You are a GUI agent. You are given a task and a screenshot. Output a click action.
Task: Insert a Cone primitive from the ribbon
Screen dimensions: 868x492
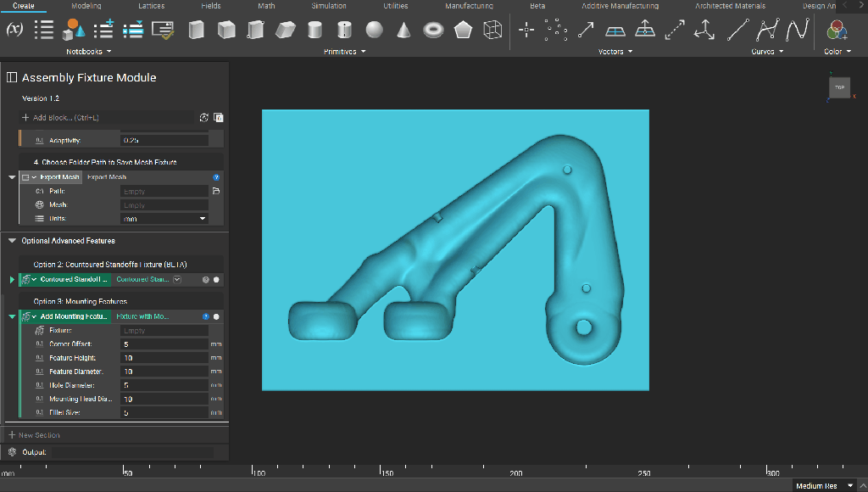(403, 31)
